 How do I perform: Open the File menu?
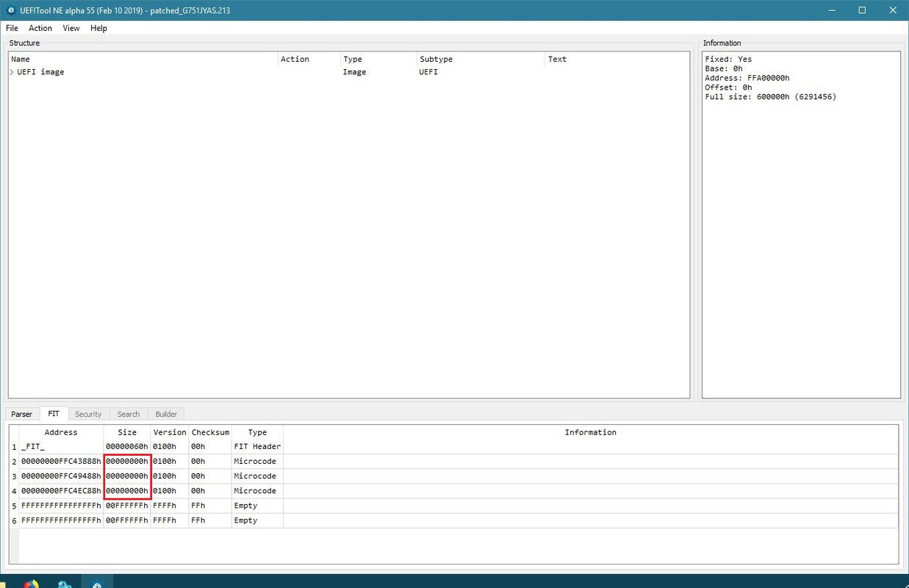12,28
